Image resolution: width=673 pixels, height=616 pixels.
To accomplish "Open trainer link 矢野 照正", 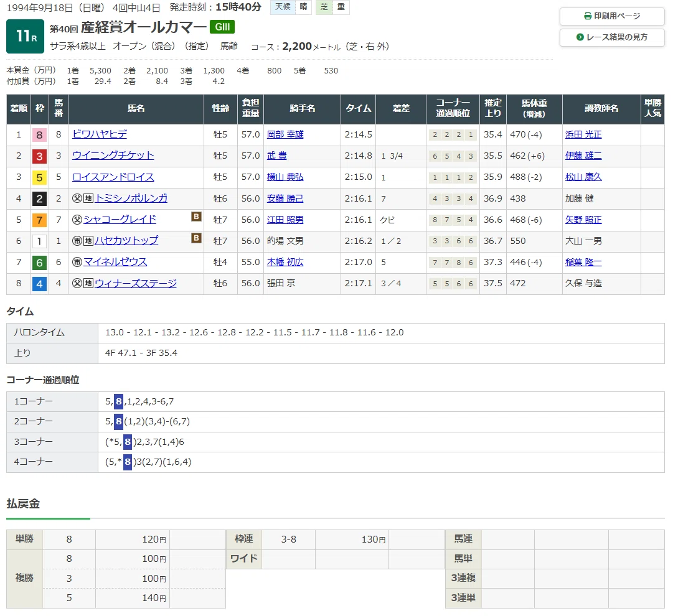I will (583, 220).
